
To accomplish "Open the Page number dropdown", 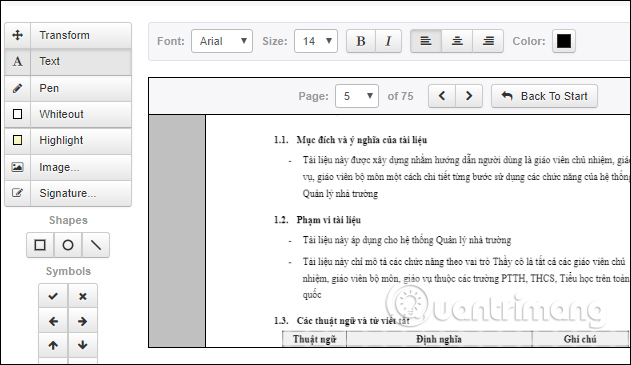I will [357, 96].
